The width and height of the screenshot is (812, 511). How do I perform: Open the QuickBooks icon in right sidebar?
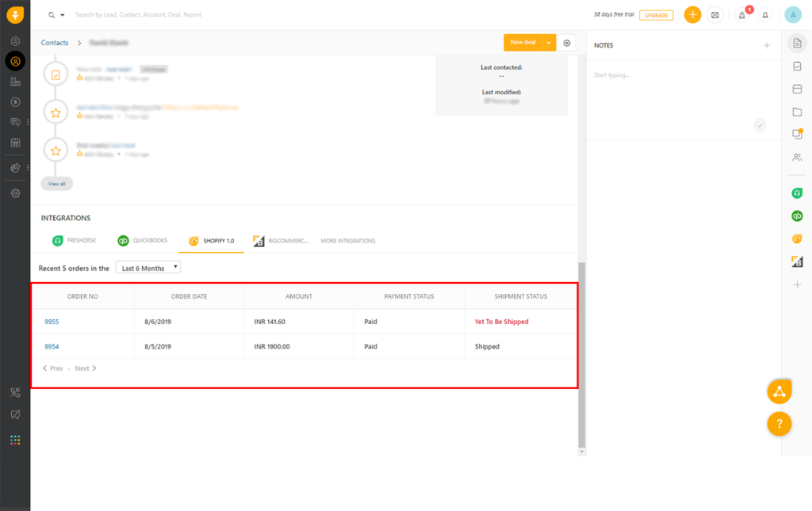tap(797, 216)
